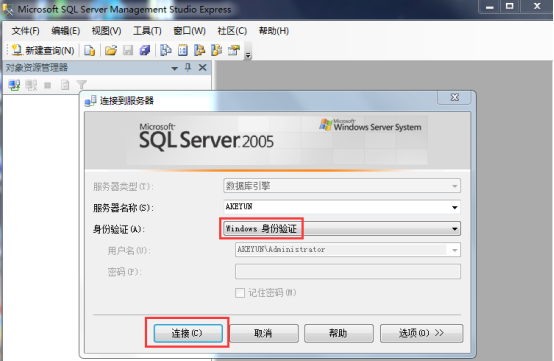The height and width of the screenshot is (361, 554).
Task: Open Object Explorer window position dropdown arrow
Action: click(x=175, y=68)
